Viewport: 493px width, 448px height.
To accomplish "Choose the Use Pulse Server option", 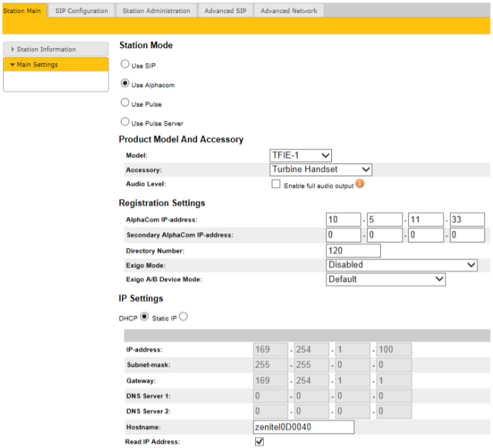I will coord(125,122).
